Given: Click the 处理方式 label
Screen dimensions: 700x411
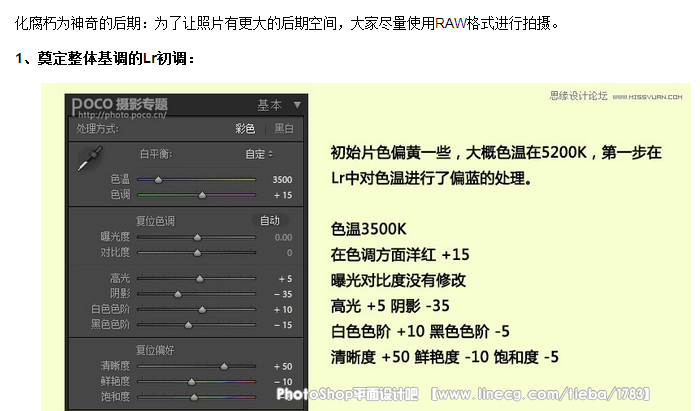Looking at the screenshot, I should [x=97, y=129].
